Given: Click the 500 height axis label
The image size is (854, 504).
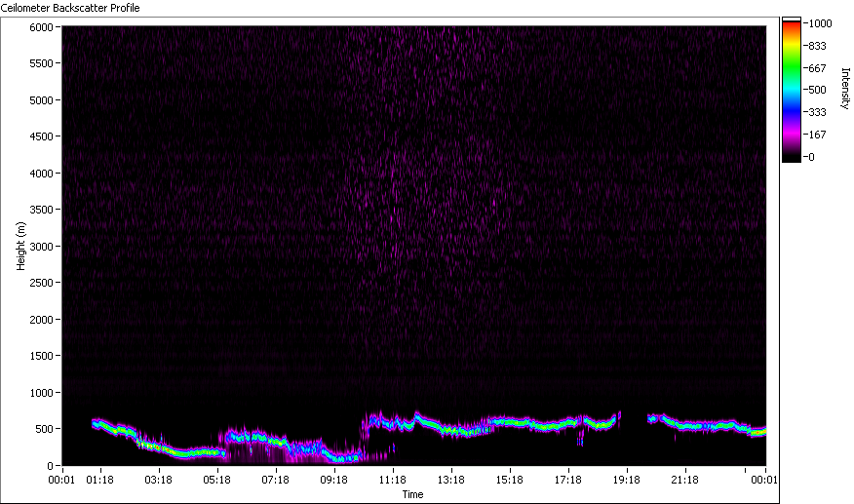Looking at the screenshot, I should click(x=44, y=429).
